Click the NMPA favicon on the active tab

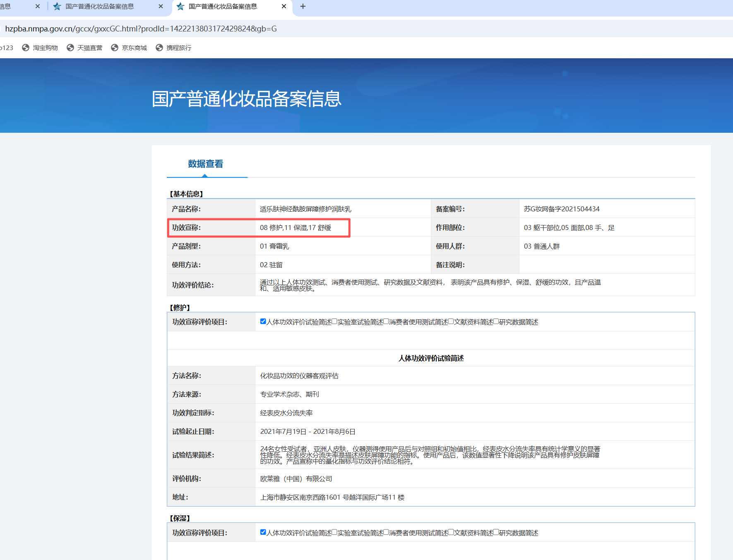pos(180,6)
